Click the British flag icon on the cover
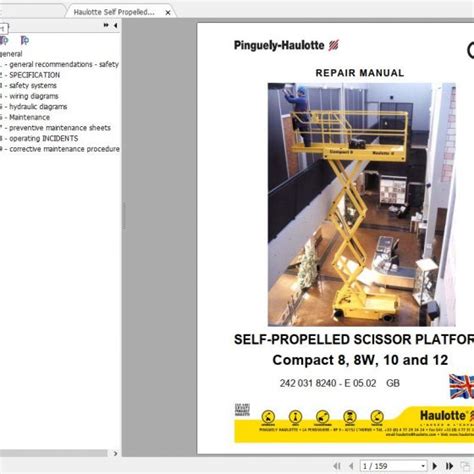 [461, 386]
